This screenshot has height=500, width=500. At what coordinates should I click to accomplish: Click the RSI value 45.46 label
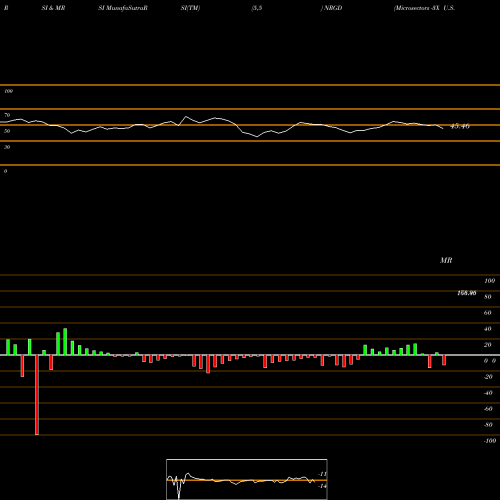pos(460,126)
